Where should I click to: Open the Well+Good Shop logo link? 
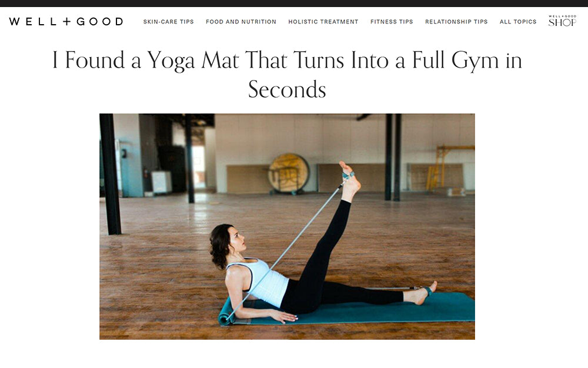[x=562, y=21]
